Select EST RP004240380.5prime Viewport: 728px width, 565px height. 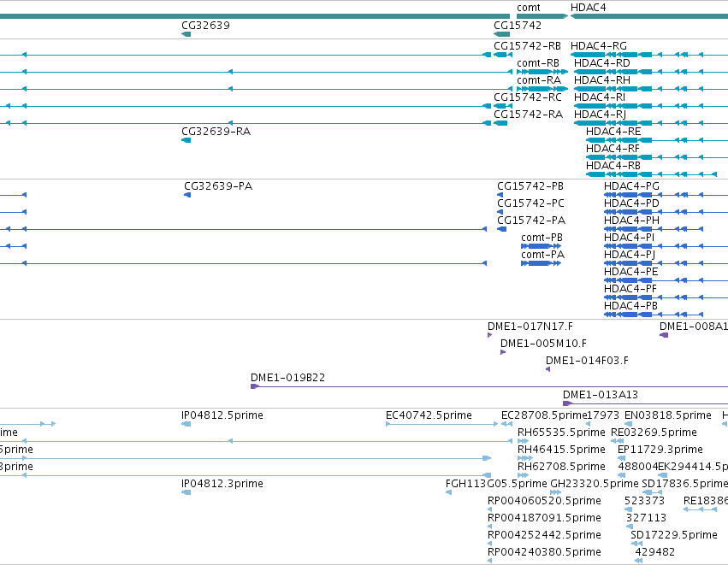pyautogui.click(x=544, y=553)
